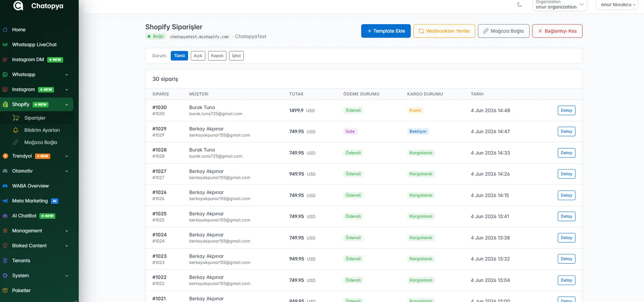Click the Trendyol sidebar icon
This screenshot has width=644, height=302.
5,156
